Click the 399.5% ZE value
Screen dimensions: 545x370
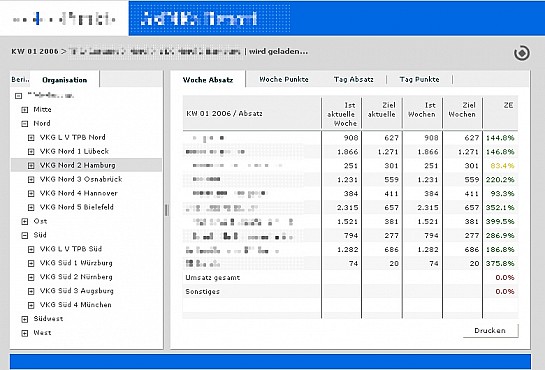click(x=500, y=221)
